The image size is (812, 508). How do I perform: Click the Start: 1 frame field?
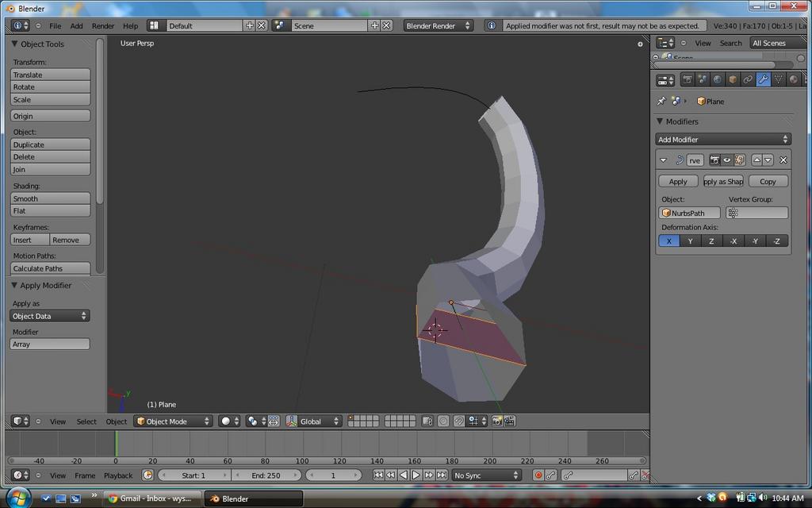tap(193, 475)
